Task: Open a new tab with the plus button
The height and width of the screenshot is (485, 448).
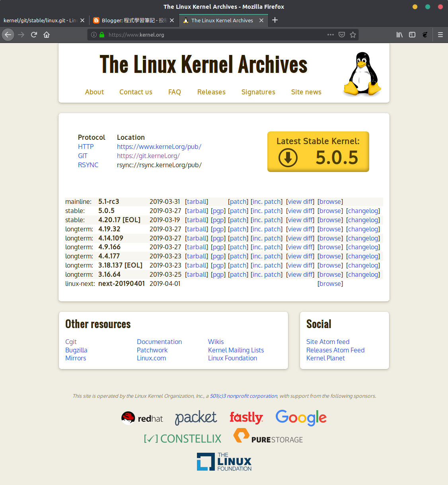Action: point(275,20)
